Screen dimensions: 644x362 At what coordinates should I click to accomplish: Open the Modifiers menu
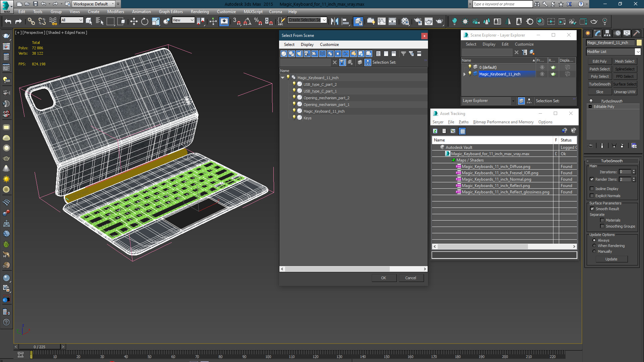coord(115,12)
